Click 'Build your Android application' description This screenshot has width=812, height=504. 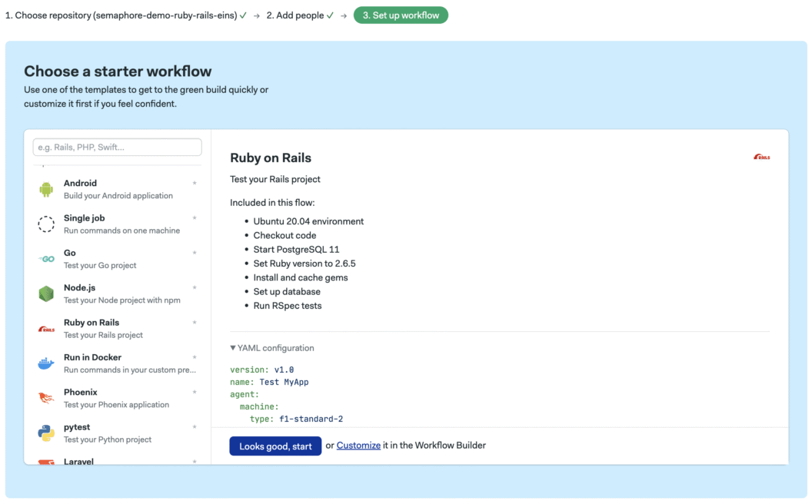click(118, 196)
